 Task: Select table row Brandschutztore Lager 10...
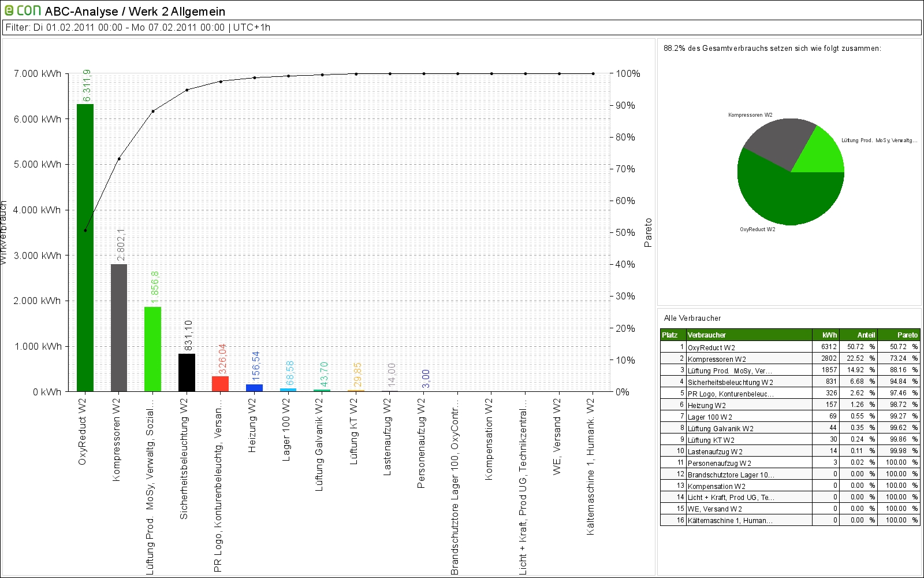click(790, 474)
